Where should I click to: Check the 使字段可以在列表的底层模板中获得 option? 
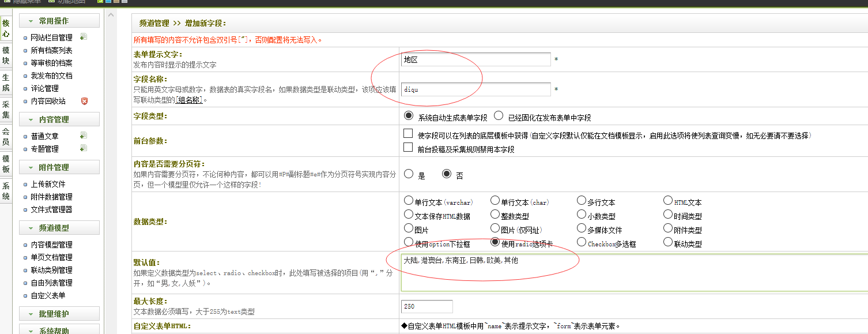408,134
